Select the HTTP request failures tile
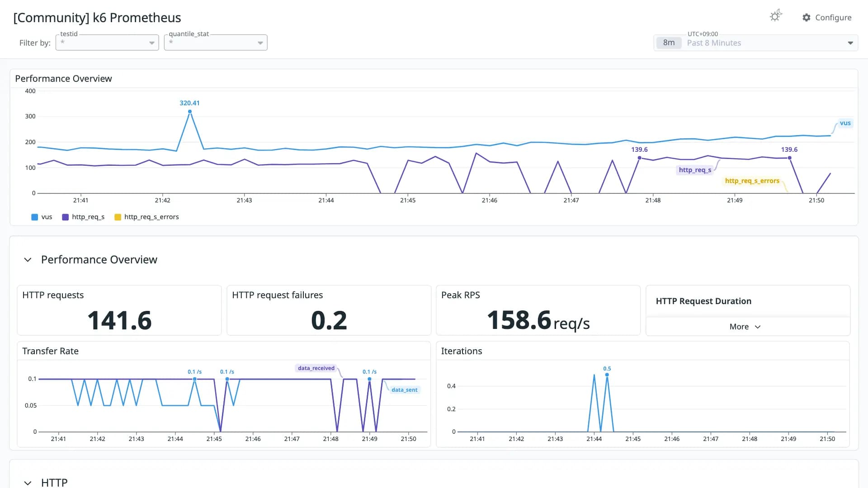The width and height of the screenshot is (868, 488). tap(329, 310)
